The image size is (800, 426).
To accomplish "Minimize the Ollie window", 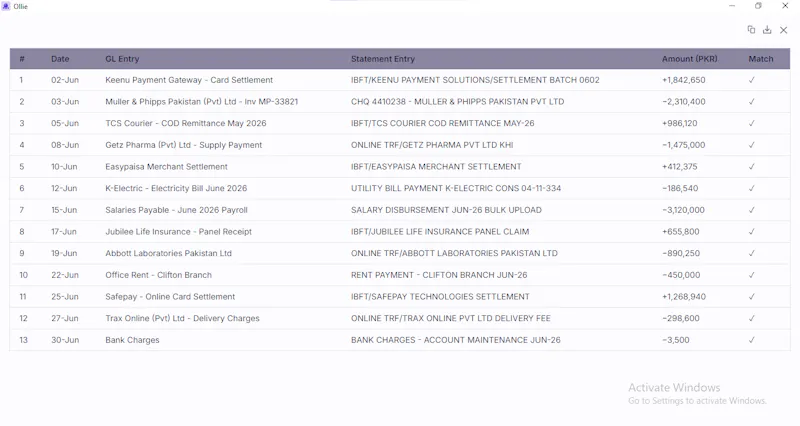I will 732,6.
